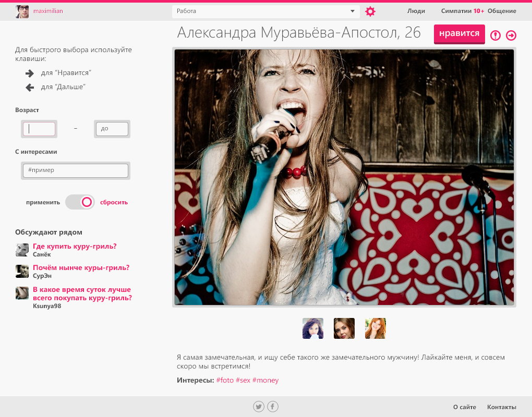Image resolution: width=532 pixels, height=417 pixels.
Task: Open topic "Почём нынче куры-гриль?"
Action: point(81,267)
